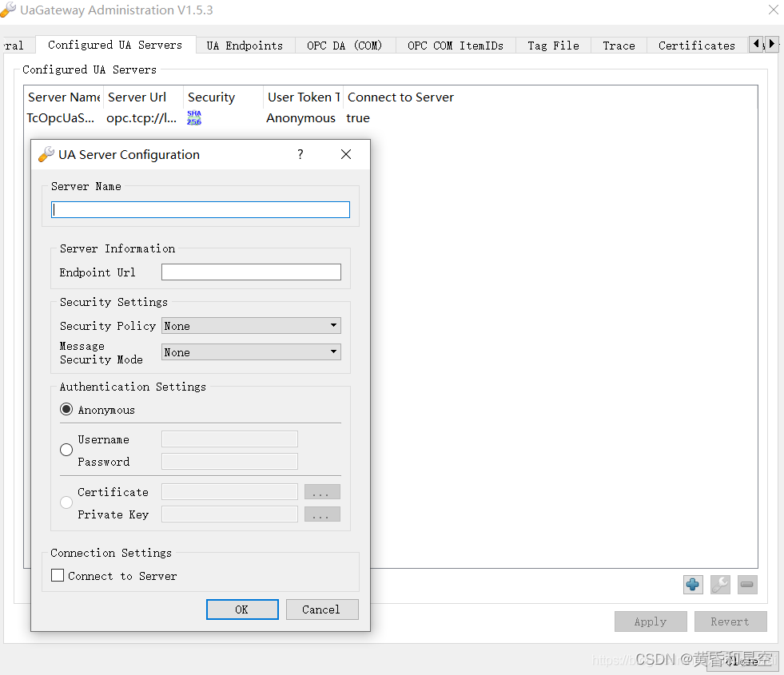
Task: Enable the Connect to Server checkbox
Action: click(58, 575)
